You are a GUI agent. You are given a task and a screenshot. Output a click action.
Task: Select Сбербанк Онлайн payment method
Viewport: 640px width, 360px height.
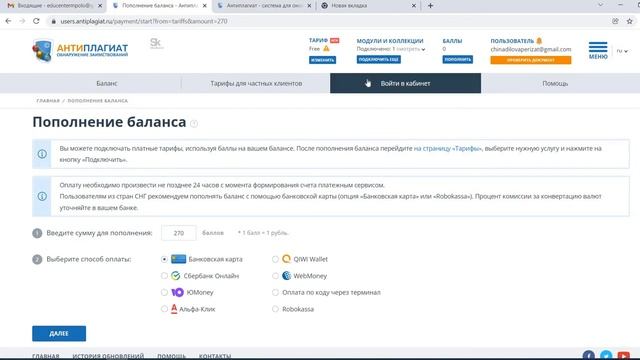point(164,276)
